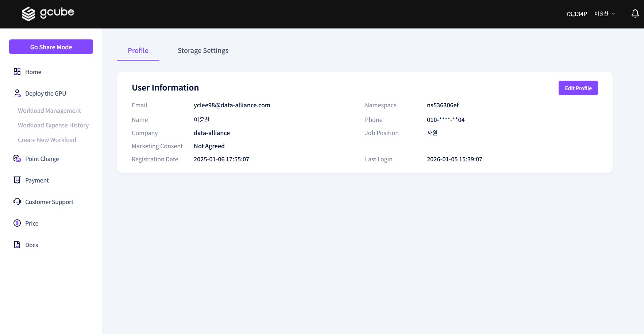Switch to the Storage Settings tab
The width and height of the screenshot is (644, 334).
[x=203, y=50]
